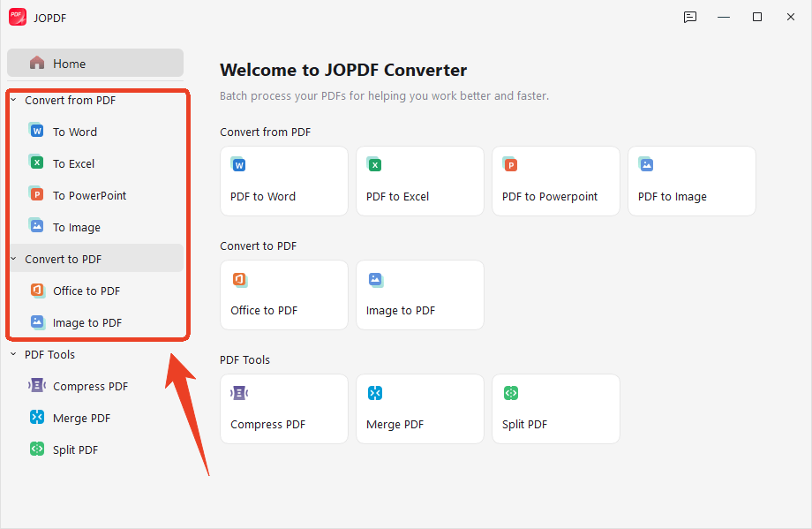Click the merge icon beside sidebar Merge PDF
The image size is (812, 529).
(37, 417)
